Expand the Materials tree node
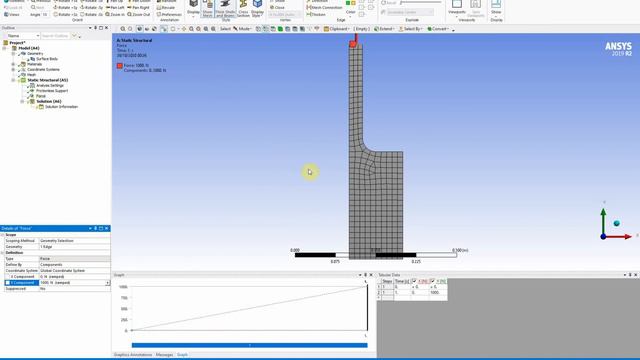The width and height of the screenshot is (640, 360). click(13, 64)
